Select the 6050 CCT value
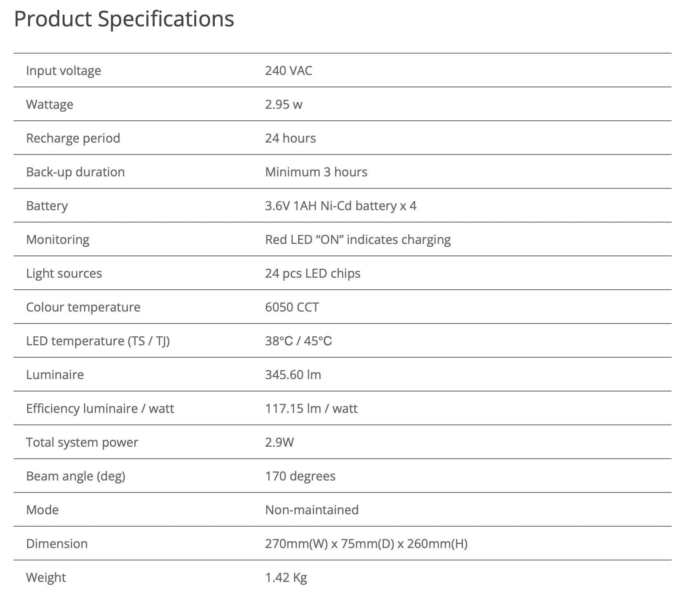 pos(292,307)
